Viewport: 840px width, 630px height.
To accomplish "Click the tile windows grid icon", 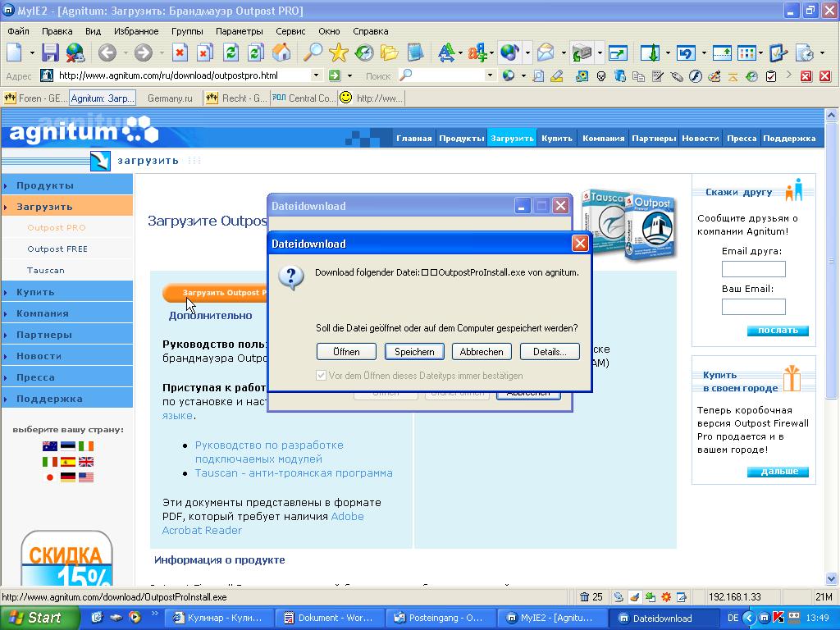I will (746, 52).
